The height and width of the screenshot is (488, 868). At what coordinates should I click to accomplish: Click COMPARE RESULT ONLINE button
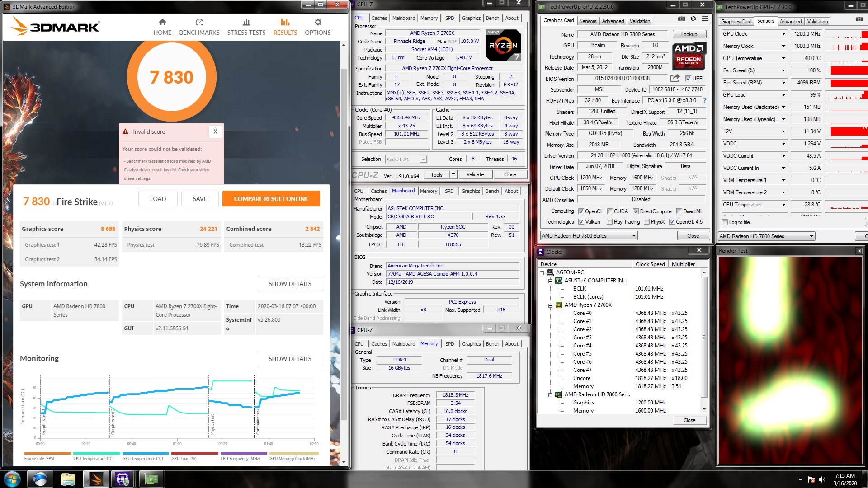pos(271,199)
